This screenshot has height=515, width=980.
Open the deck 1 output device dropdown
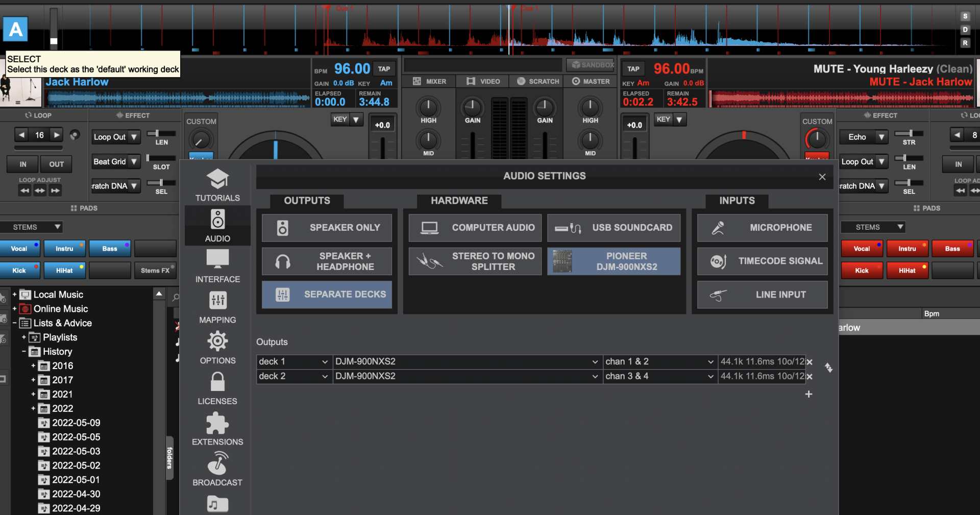coord(468,361)
